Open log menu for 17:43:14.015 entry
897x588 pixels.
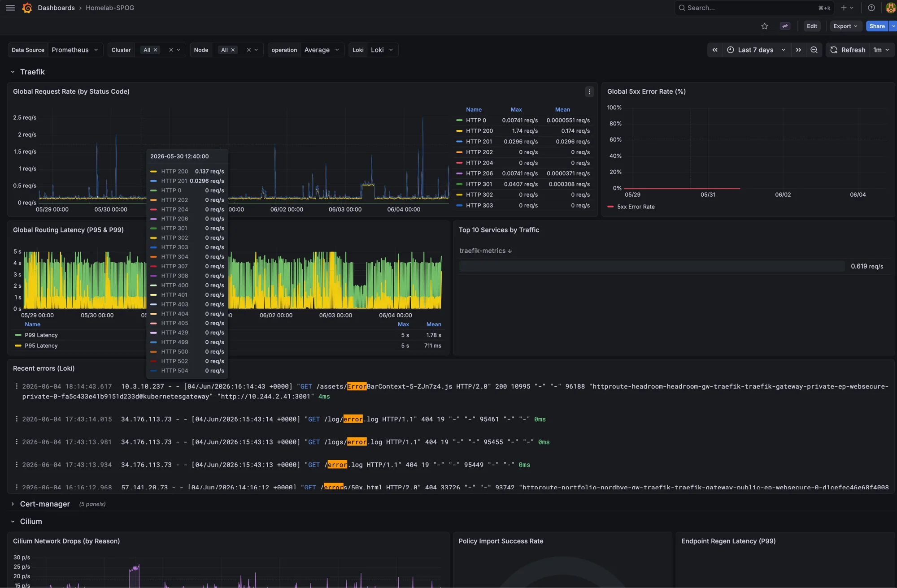tap(17, 419)
